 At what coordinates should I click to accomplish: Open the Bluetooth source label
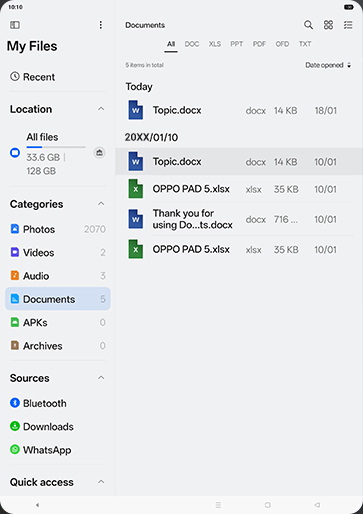[x=45, y=403]
